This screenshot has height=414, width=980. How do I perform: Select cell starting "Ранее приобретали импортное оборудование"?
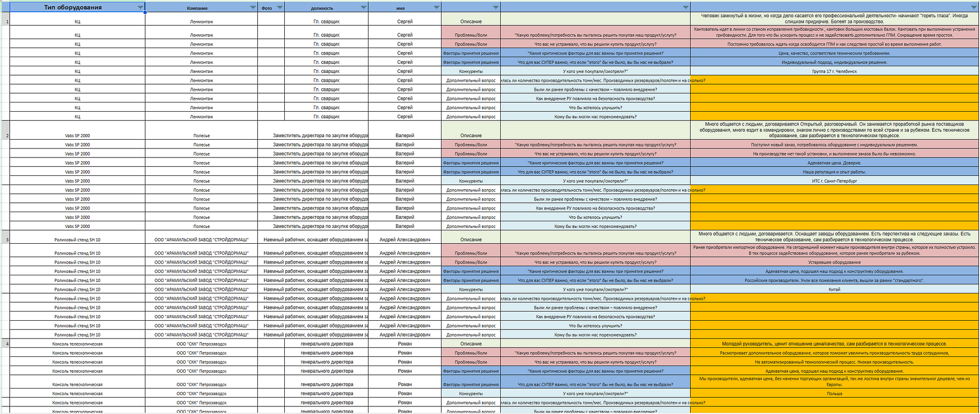point(835,250)
